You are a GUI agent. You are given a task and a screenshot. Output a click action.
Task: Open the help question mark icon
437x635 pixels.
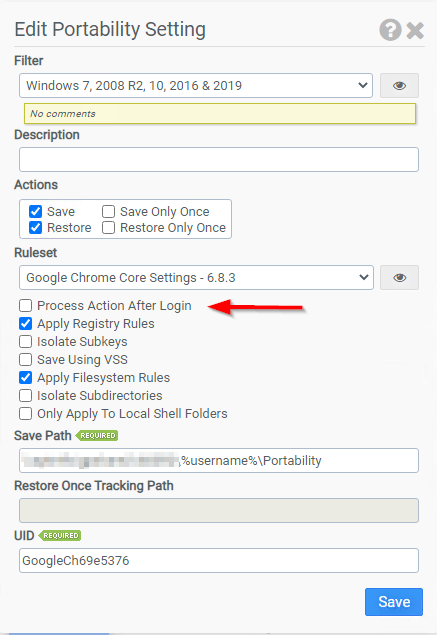pos(390,30)
